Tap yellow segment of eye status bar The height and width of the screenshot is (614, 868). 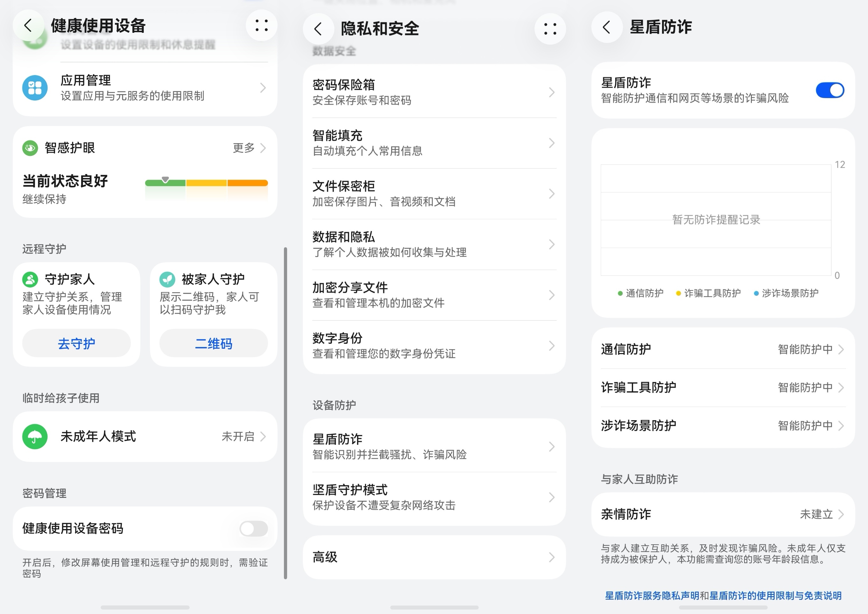207,183
